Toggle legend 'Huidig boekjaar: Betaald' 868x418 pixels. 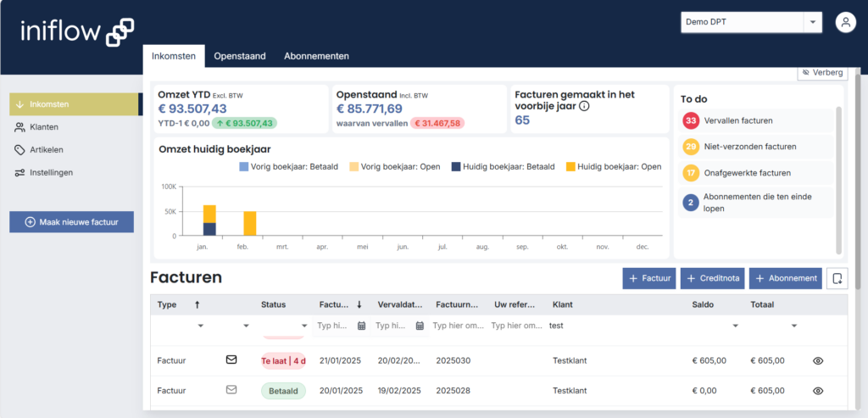click(x=504, y=167)
